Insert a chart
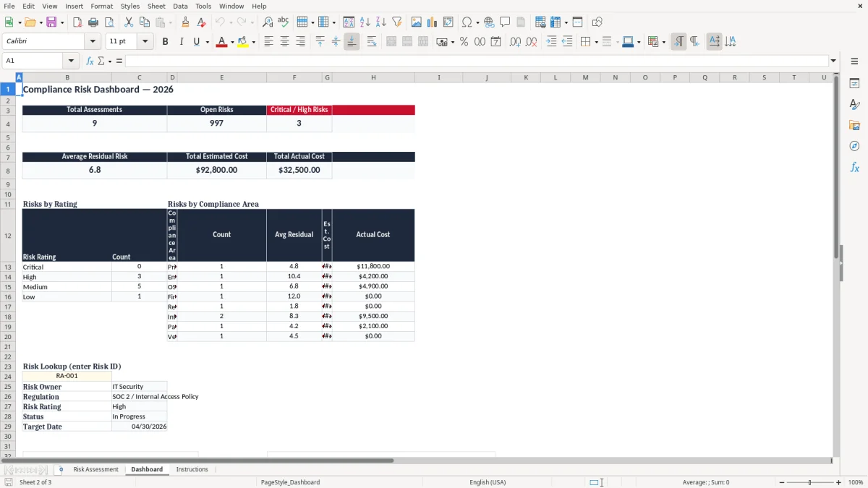Screen dimensions: 868x488 click(433, 22)
